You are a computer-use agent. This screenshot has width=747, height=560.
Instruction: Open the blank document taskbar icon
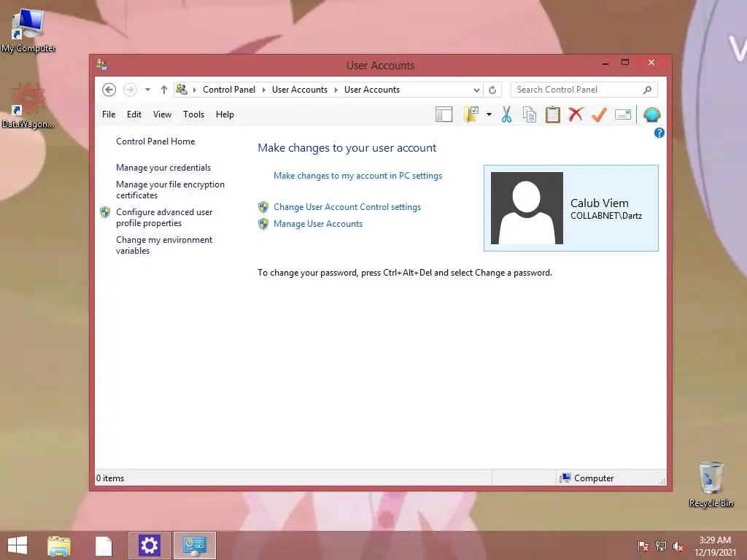(x=104, y=545)
